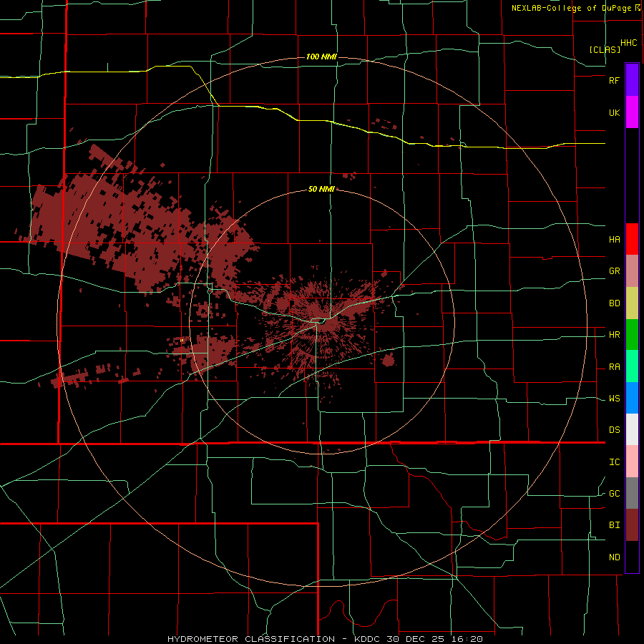Click the IC legend label
Screen dimensions: 644x644
(x=614, y=462)
